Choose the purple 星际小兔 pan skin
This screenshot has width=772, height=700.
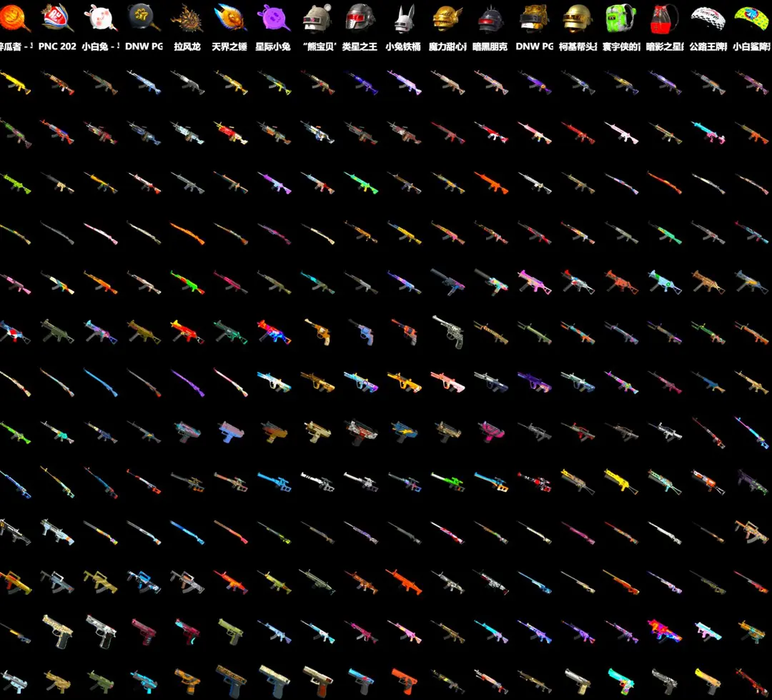click(273, 18)
